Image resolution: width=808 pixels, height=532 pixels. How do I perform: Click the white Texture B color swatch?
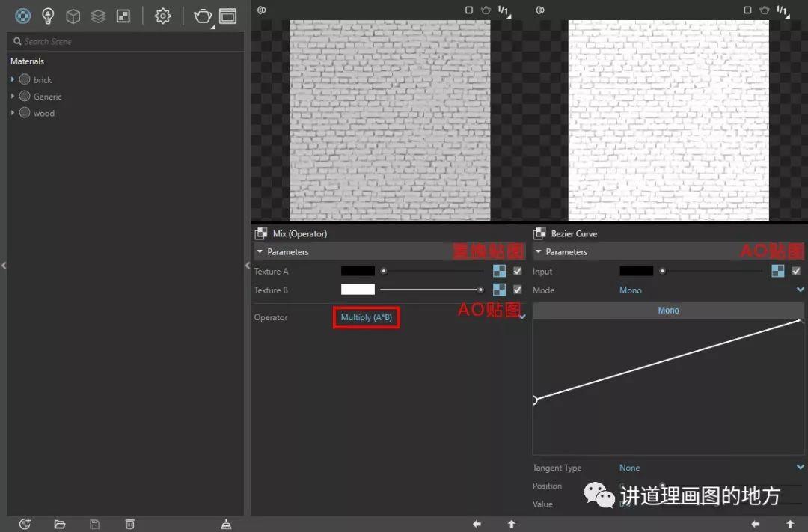pyautogui.click(x=358, y=290)
